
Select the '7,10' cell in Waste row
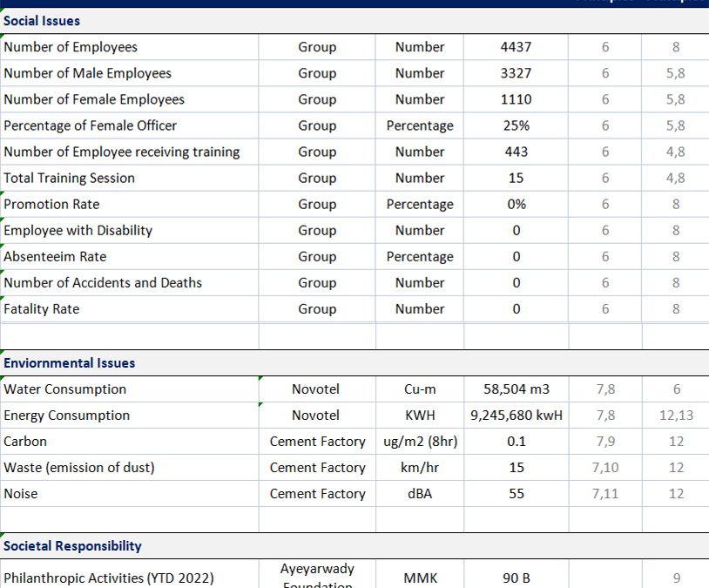point(605,468)
